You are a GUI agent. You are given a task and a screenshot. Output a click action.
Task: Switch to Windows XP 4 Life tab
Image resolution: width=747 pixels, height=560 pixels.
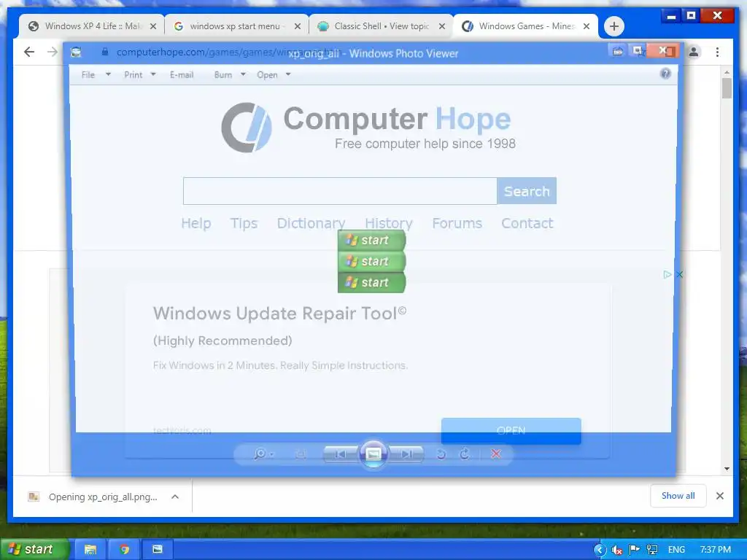point(93,26)
